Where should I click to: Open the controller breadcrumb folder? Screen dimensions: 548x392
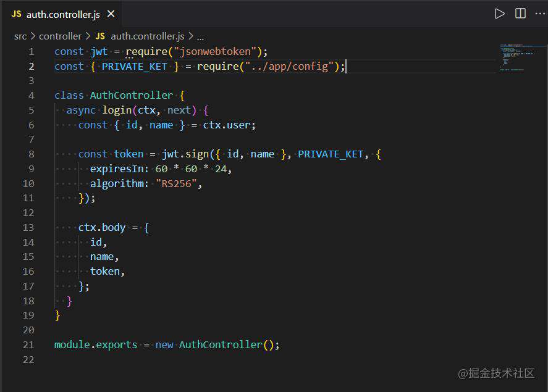tap(60, 36)
